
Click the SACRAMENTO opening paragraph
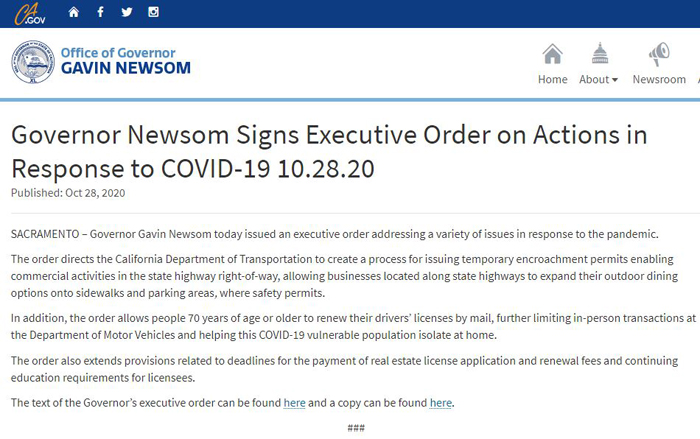[x=334, y=234]
